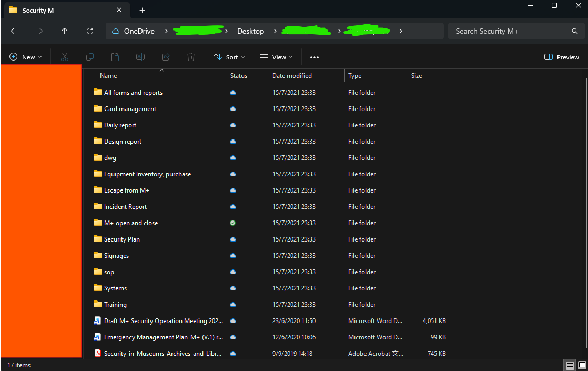Viewport: 588px width, 371px height.
Task: Click the Rename icon
Action: [140, 57]
